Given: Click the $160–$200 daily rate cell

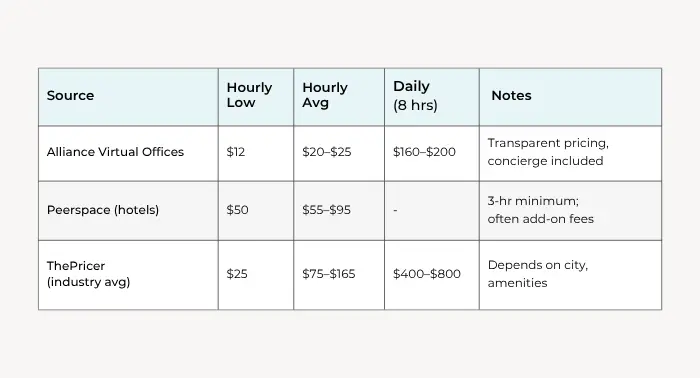Looking at the screenshot, I should pyautogui.click(x=432, y=154).
